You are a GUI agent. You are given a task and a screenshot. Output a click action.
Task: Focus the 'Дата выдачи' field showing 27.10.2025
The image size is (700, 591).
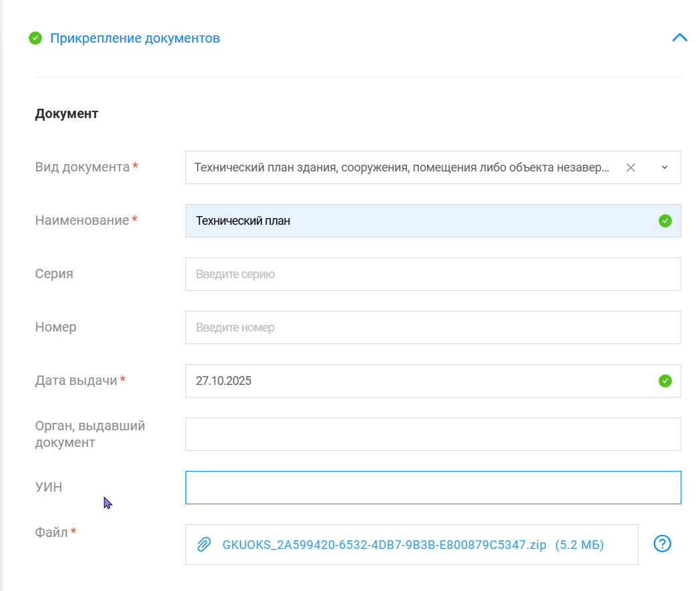[x=420, y=381]
